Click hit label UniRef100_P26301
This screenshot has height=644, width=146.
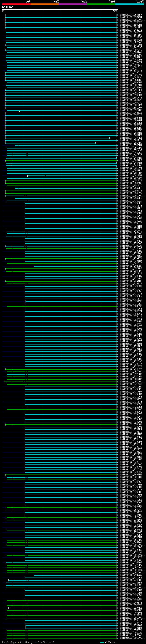pos(131,88)
